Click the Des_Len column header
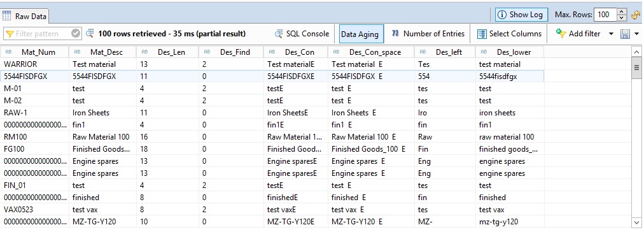Screen dimensions: 644x232 pyautogui.click(x=168, y=52)
